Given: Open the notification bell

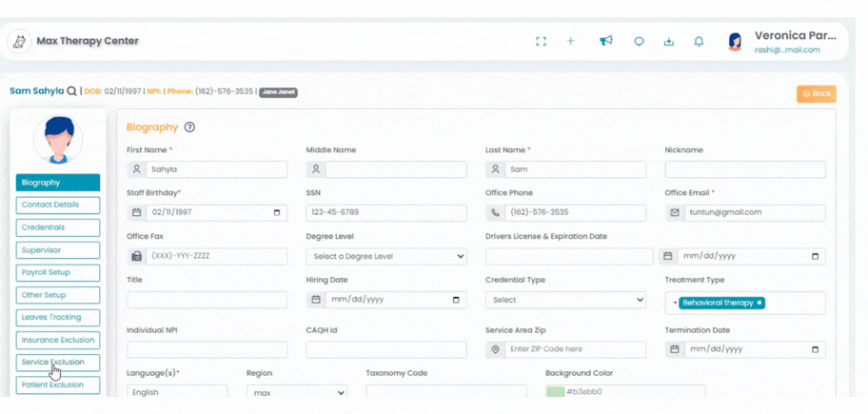Looking at the screenshot, I should coord(699,41).
